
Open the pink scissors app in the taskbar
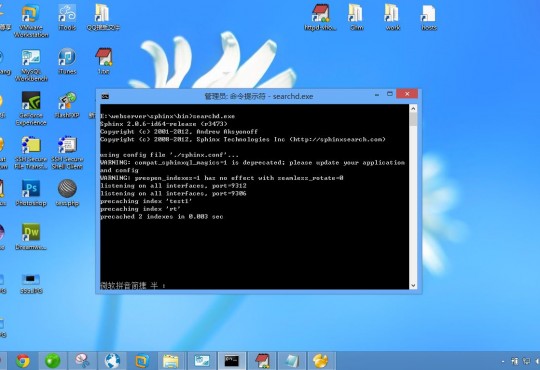[83, 361]
